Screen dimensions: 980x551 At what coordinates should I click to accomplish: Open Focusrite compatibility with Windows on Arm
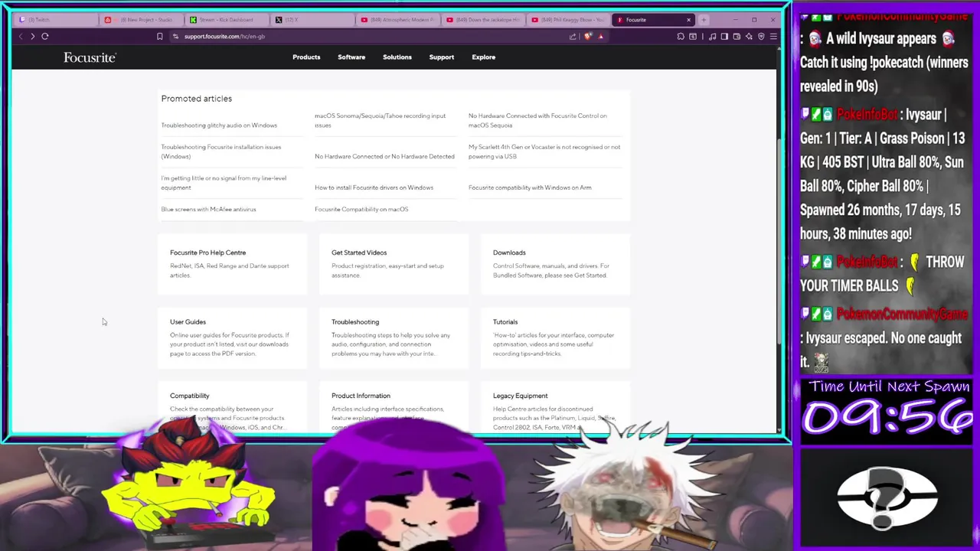[x=530, y=187]
